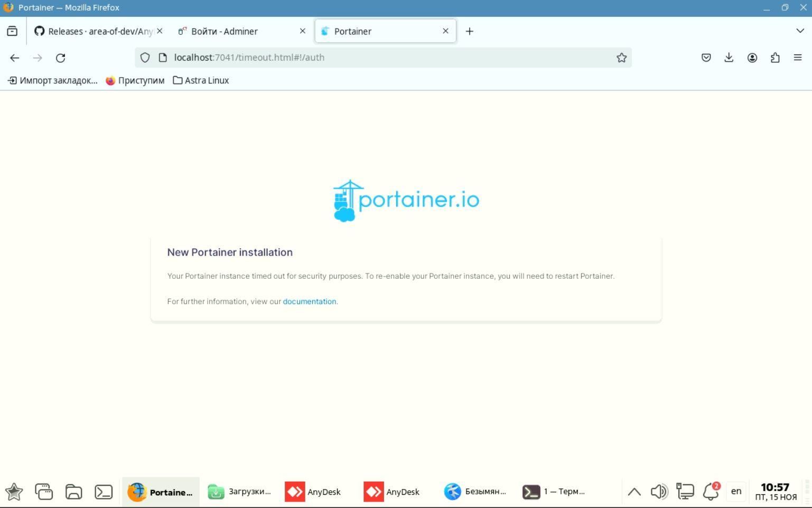Open the Firefox application hamburger menu
The height and width of the screenshot is (508, 812).
pyautogui.click(x=798, y=58)
